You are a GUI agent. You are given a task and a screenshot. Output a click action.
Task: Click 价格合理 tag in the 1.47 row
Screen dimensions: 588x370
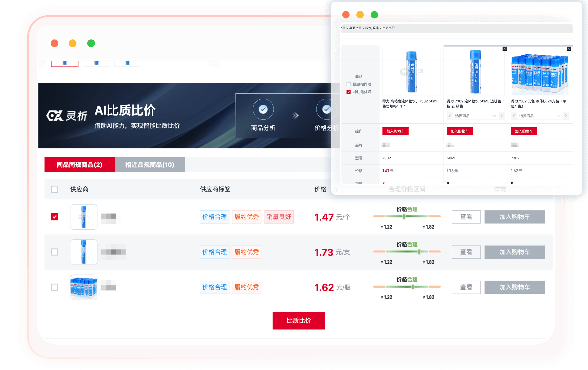(214, 217)
